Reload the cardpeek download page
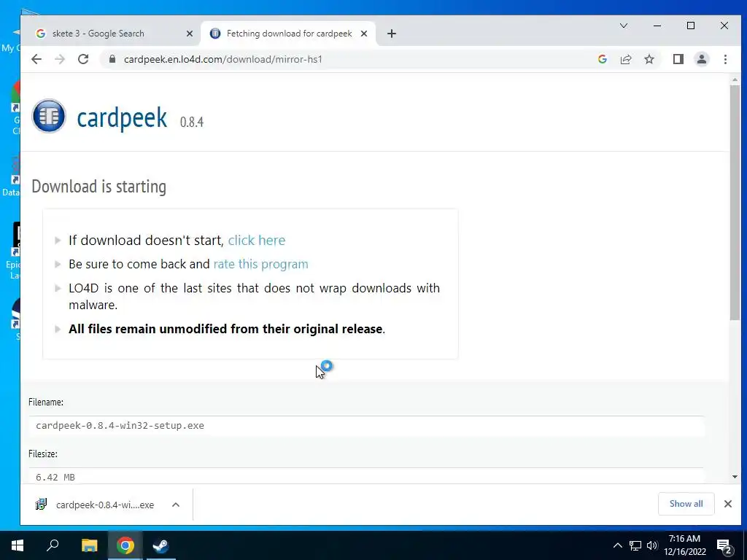 (83, 59)
